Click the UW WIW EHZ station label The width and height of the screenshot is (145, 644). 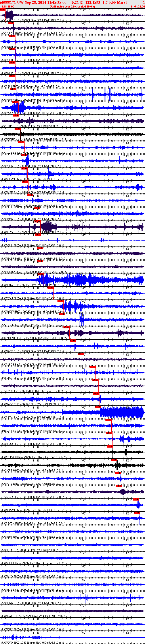click(11, 642)
